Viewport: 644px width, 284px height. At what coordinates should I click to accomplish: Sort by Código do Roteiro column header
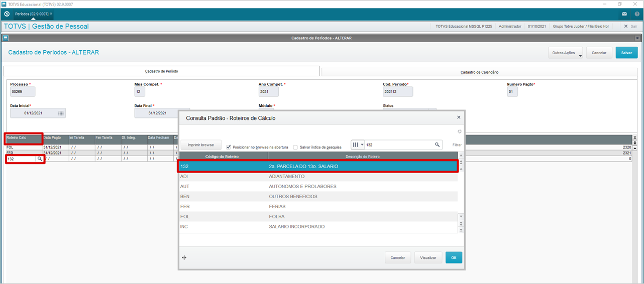224,157
